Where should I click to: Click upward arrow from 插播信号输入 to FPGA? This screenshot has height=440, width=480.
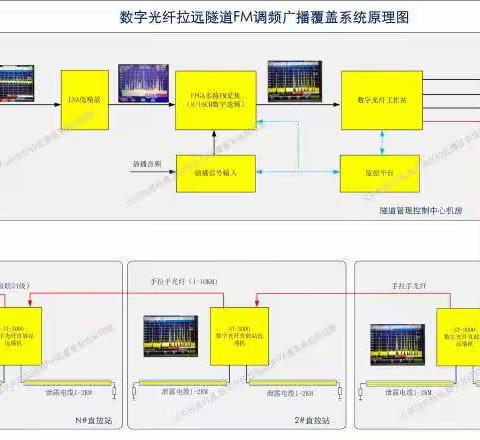(214, 143)
